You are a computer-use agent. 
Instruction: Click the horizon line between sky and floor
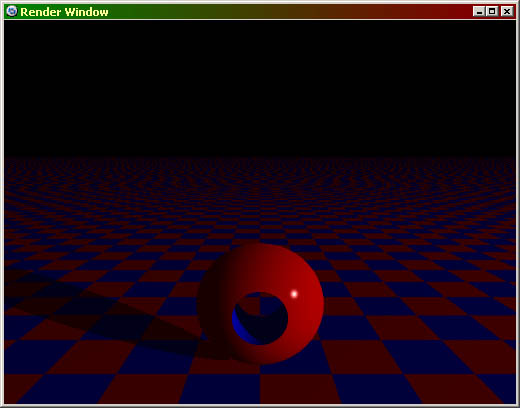tap(260, 157)
